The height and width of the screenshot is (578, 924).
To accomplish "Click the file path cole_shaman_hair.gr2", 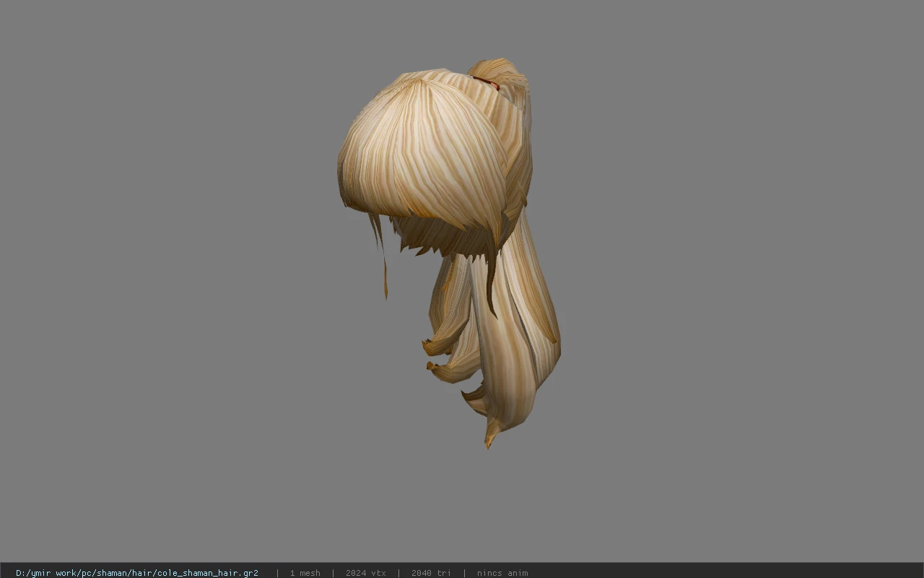I will pos(137,572).
